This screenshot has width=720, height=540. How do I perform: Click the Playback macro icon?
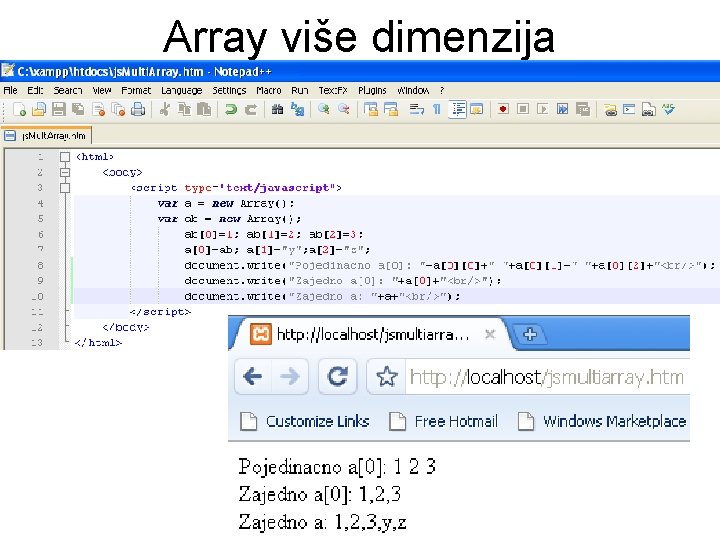(x=542, y=109)
